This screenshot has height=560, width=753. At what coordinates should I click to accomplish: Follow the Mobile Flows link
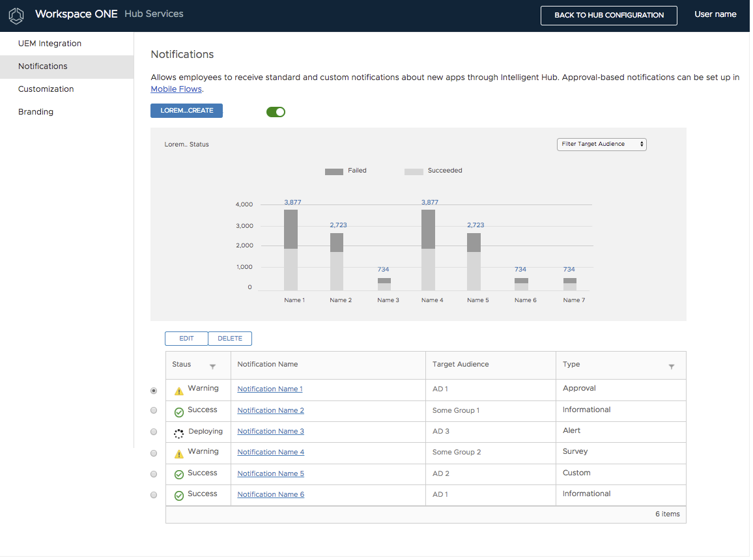point(177,89)
